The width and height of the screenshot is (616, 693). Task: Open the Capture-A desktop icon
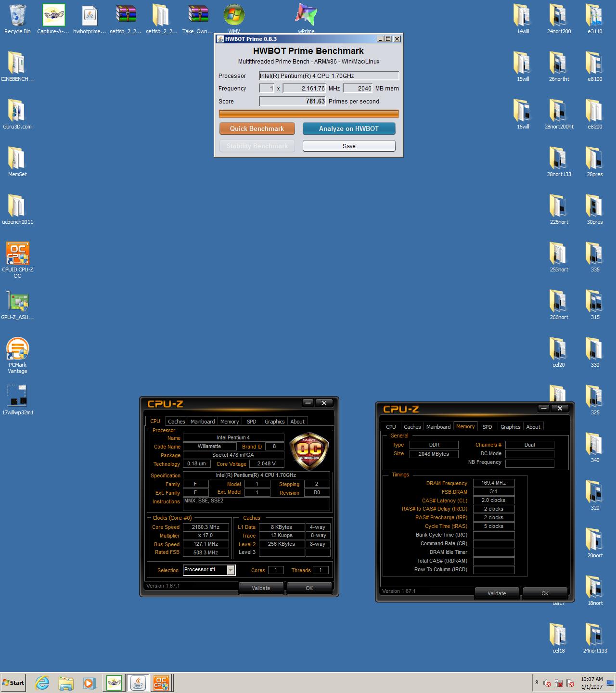pos(53,19)
